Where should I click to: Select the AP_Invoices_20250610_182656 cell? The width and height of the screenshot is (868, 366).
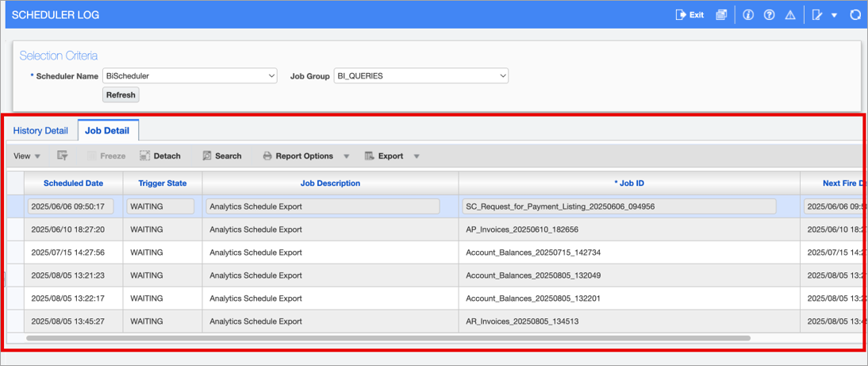coord(629,229)
